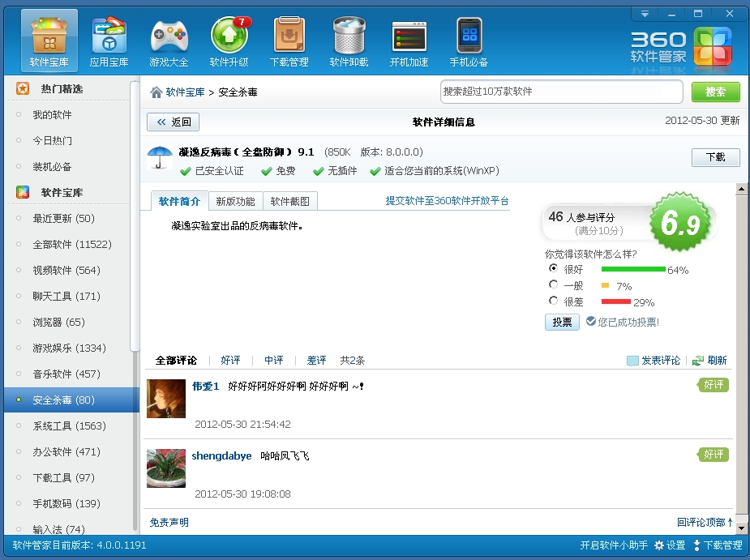Click the 返回 back button
The height and width of the screenshot is (560, 750).
point(174,122)
